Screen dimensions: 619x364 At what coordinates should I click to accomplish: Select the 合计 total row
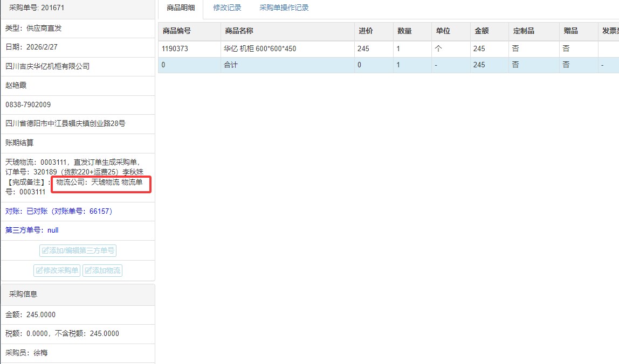[x=230, y=65]
